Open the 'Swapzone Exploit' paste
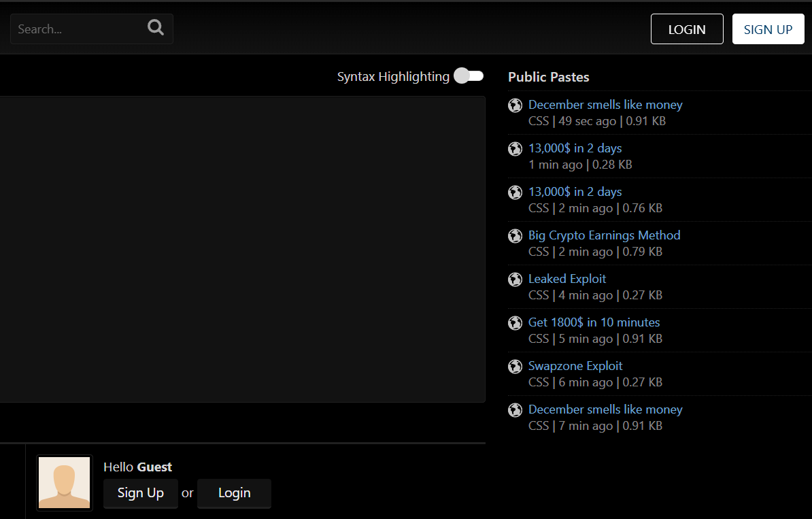The image size is (812, 519). coord(575,366)
